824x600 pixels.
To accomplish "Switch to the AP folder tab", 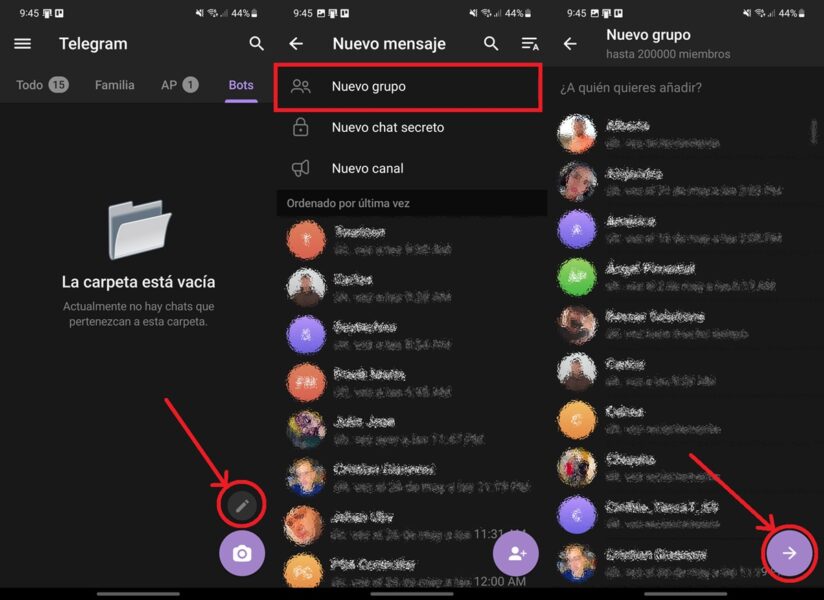I will 180,85.
